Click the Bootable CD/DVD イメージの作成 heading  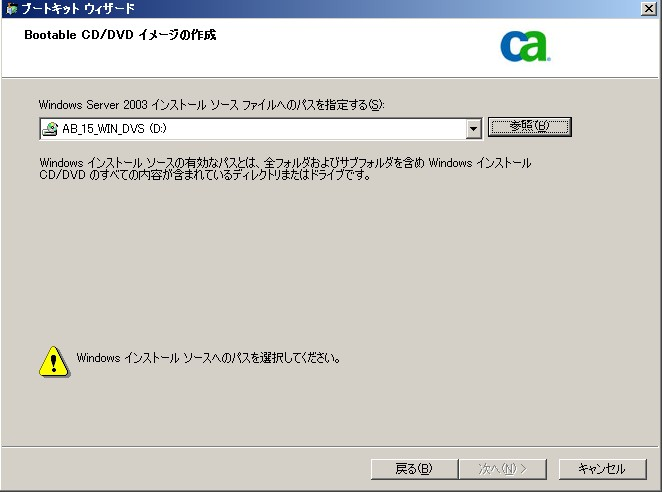tap(120, 35)
